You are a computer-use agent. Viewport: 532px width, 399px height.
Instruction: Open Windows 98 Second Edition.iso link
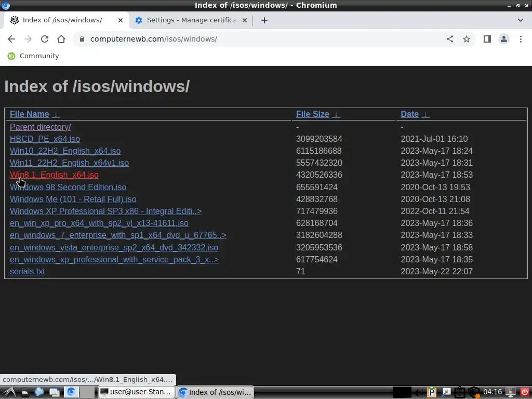tap(68, 187)
